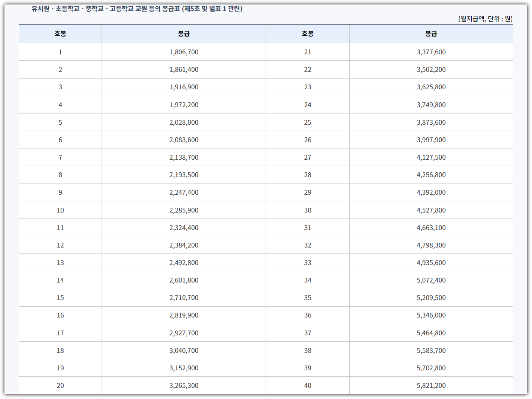The height and width of the screenshot is (399, 532).
Task: Pick the amount 2,247,400
Action: tap(184, 192)
